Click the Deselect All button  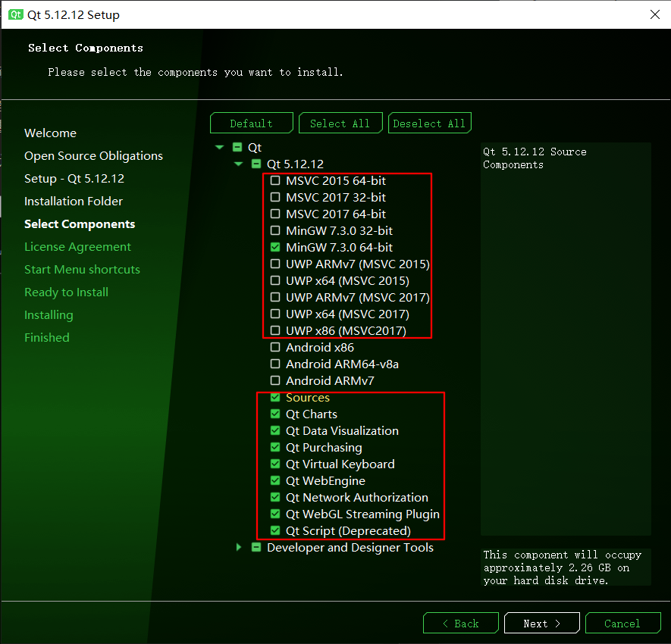(x=430, y=123)
